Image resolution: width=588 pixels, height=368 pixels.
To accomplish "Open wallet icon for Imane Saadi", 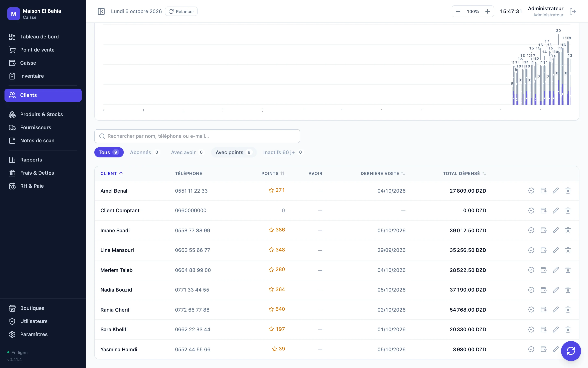I will click(x=543, y=230).
